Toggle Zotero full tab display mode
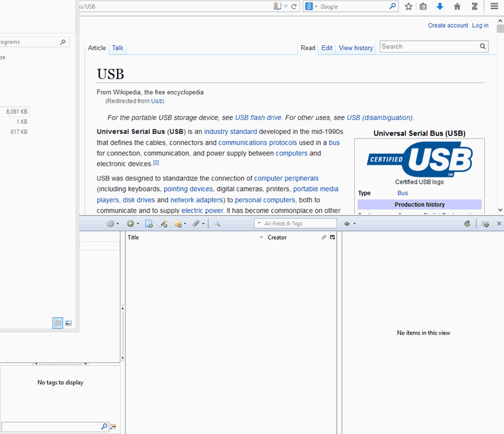 [485, 224]
